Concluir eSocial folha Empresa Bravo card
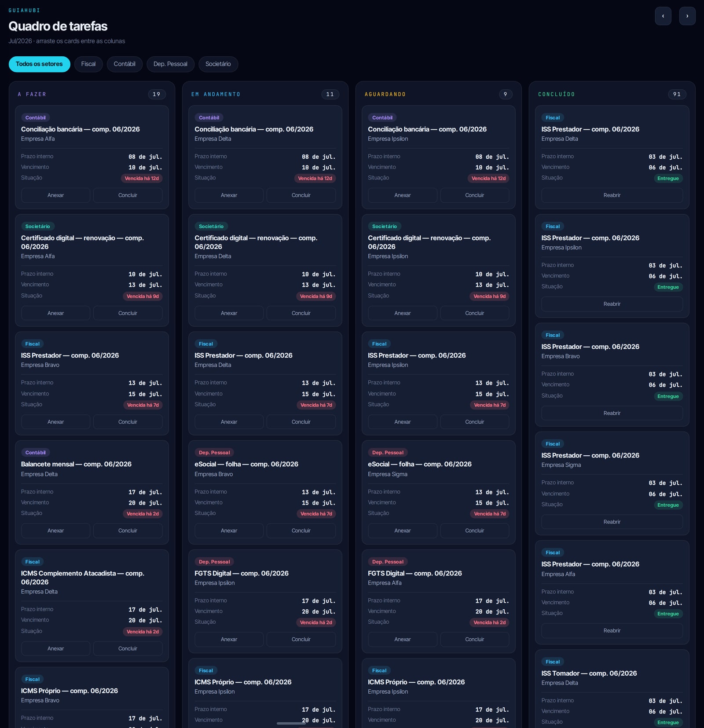704x728 pixels. 301,530
